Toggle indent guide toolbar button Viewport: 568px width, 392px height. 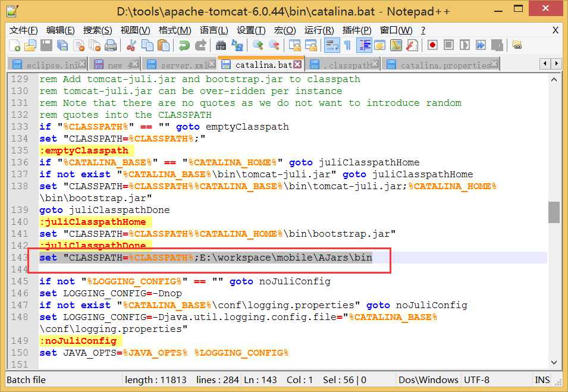364,45
